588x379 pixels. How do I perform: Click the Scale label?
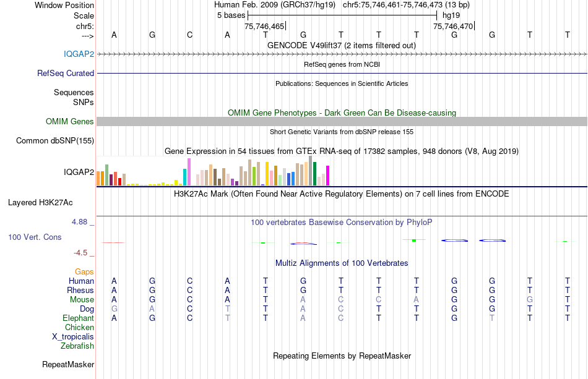click(x=84, y=15)
